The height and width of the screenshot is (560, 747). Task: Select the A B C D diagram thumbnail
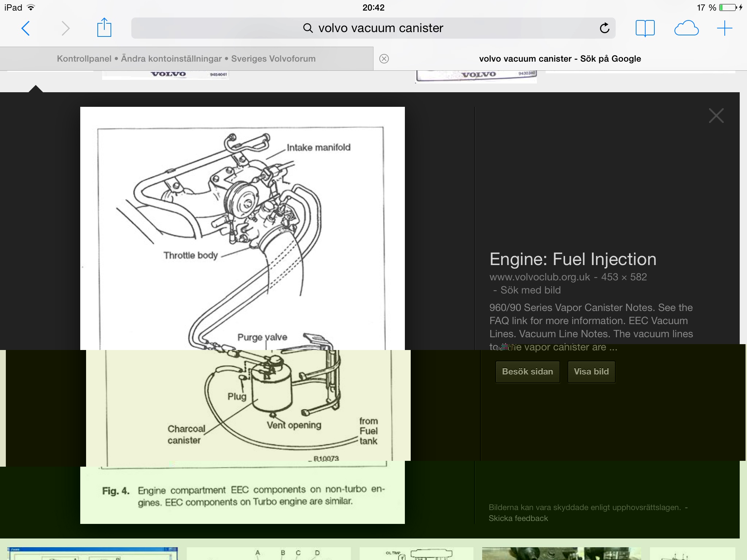click(268, 553)
